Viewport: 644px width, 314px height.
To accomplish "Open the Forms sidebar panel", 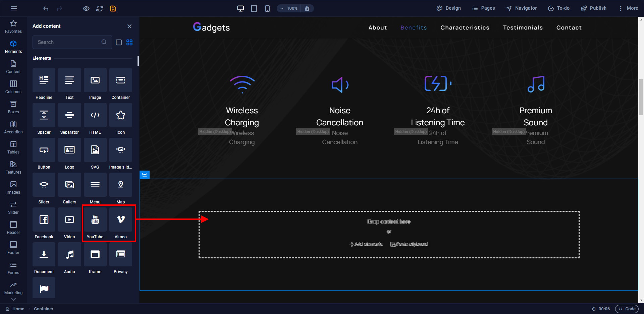I will (13, 267).
